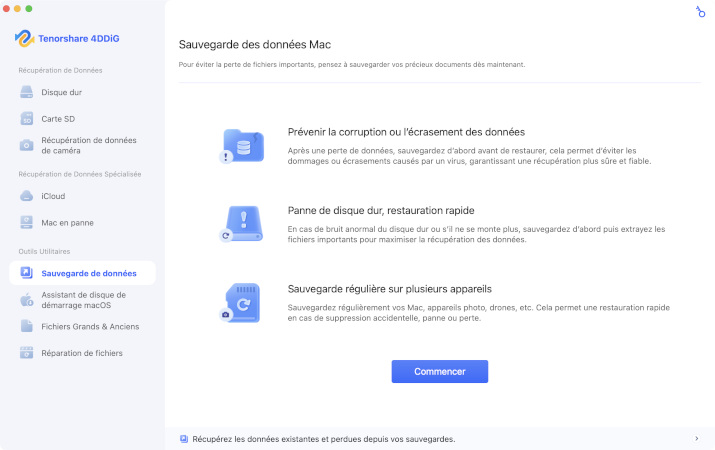Click the camera data recovery icon

(x=27, y=145)
